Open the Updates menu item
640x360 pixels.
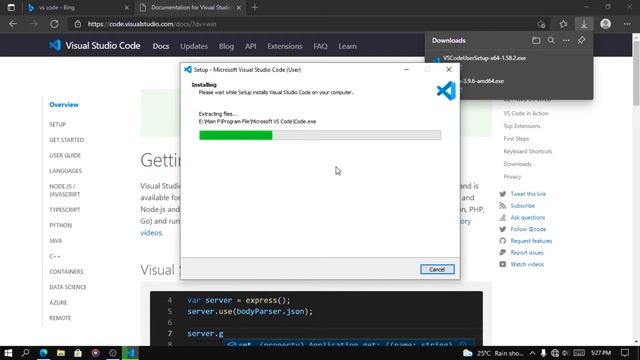point(194,46)
